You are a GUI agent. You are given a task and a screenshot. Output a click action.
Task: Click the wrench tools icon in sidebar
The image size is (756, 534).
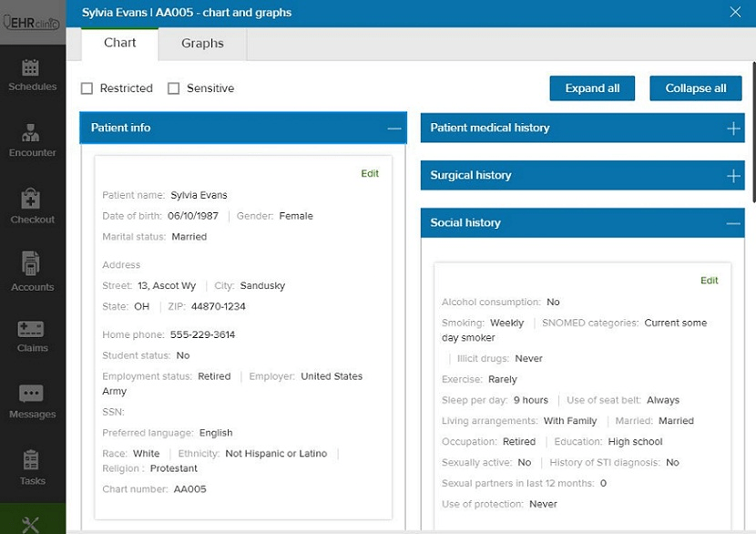[x=32, y=523]
